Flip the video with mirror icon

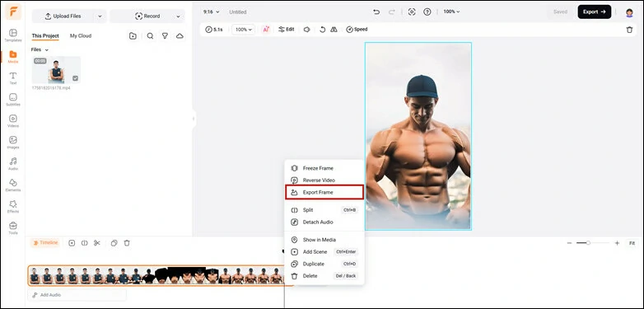pos(334,30)
